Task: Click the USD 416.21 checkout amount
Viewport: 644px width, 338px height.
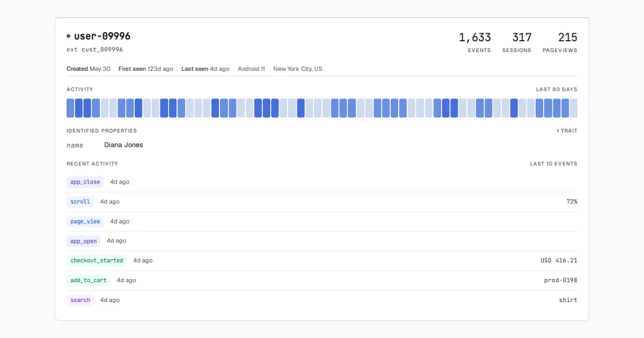Action: 559,261
